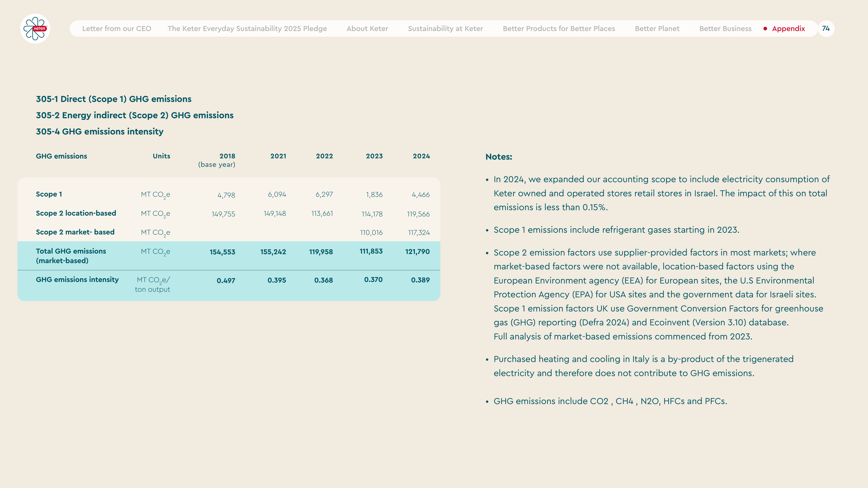Open the About Keter section

click(x=367, y=29)
